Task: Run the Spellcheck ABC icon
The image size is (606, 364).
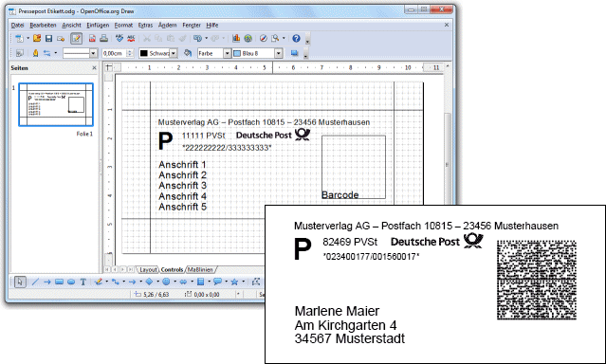Action: point(119,38)
